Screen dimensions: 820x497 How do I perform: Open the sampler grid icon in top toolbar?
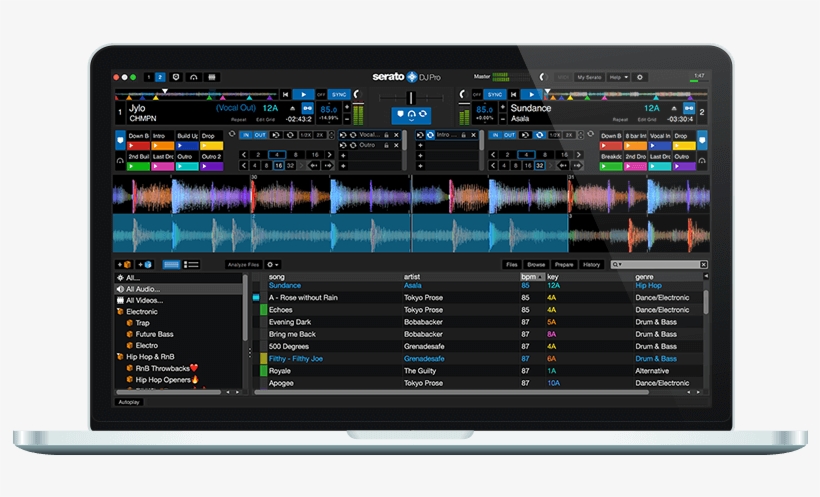(212, 77)
